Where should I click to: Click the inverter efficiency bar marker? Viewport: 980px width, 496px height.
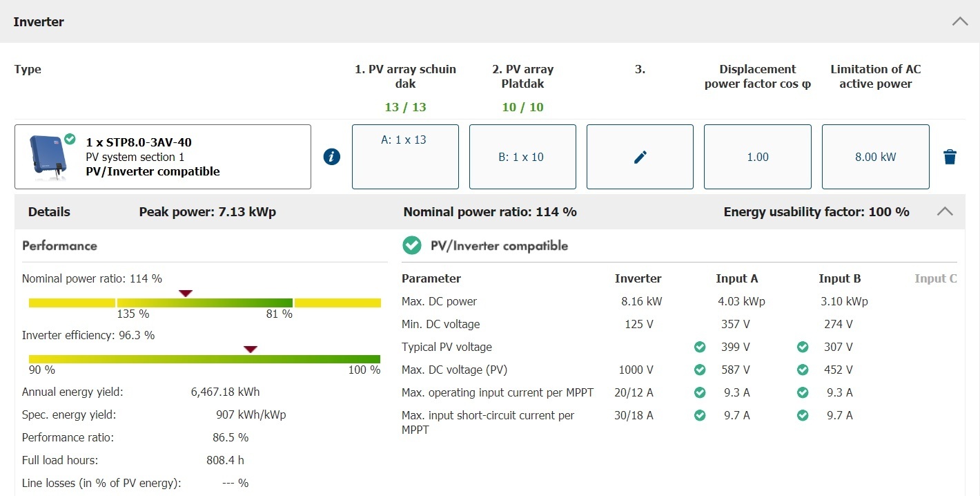pos(251,350)
